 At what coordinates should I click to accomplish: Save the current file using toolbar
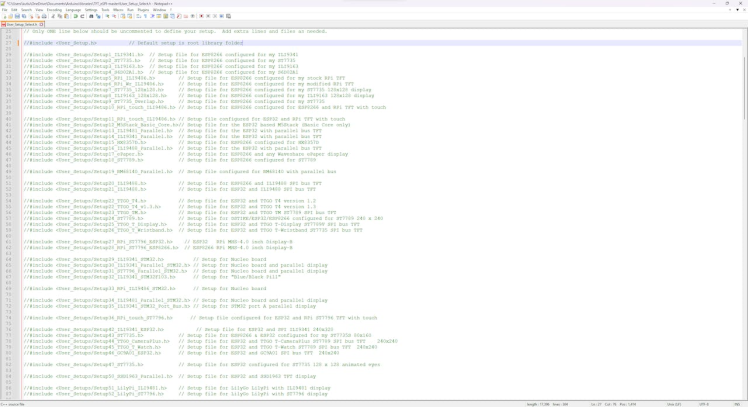[17, 16]
